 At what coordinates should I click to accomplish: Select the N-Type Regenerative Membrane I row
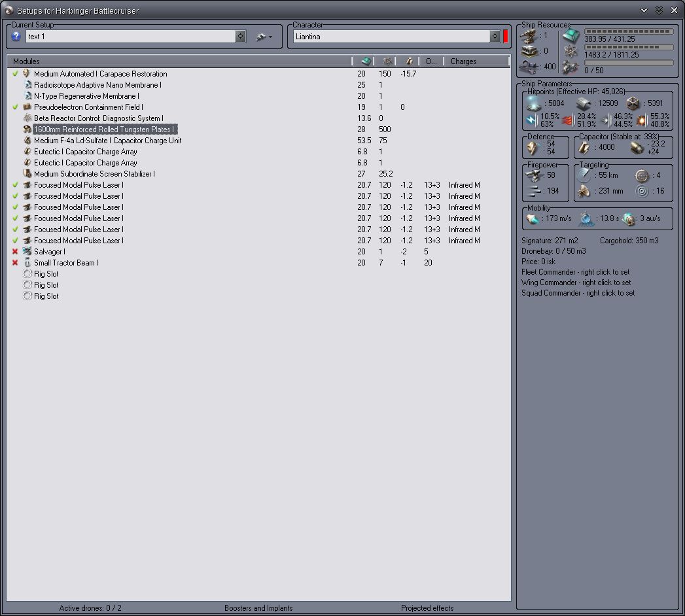coord(258,96)
